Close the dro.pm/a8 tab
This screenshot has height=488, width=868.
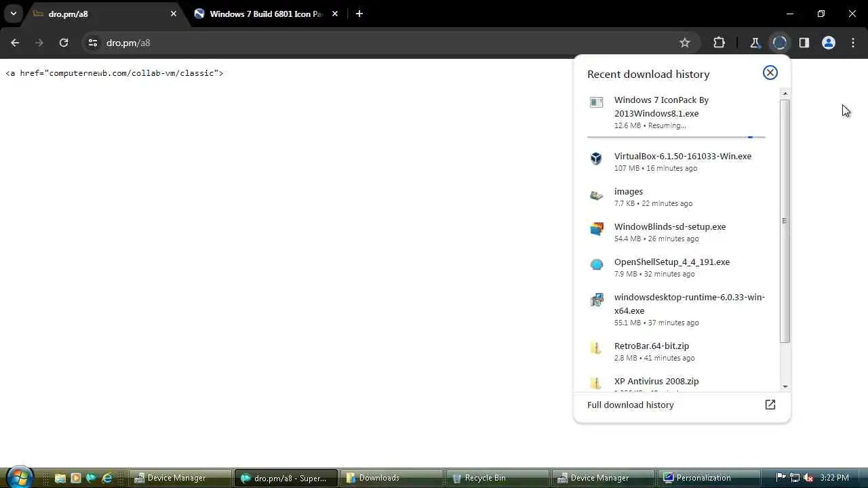[x=174, y=14]
